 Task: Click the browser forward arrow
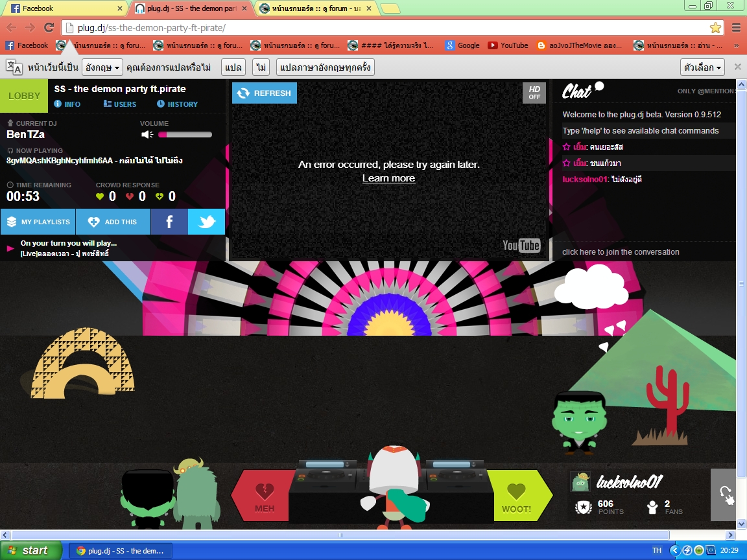[30, 28]
